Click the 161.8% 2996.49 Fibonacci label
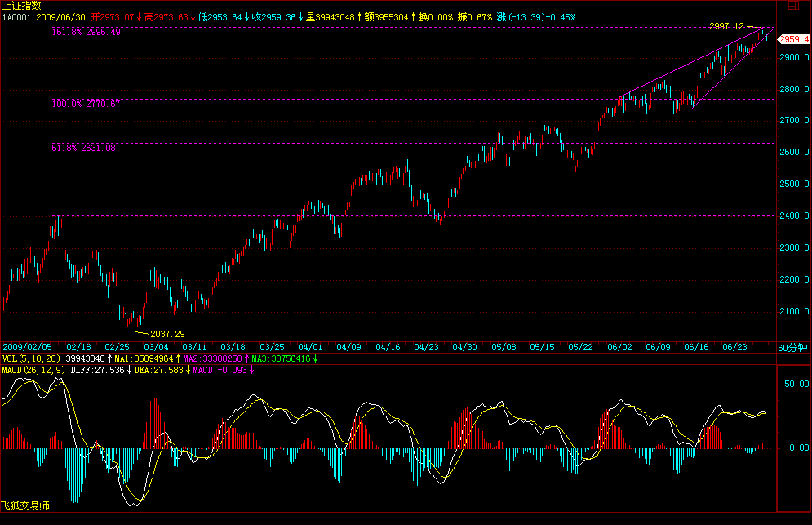Viewport: 812px width, 525px height. [86, 32]
